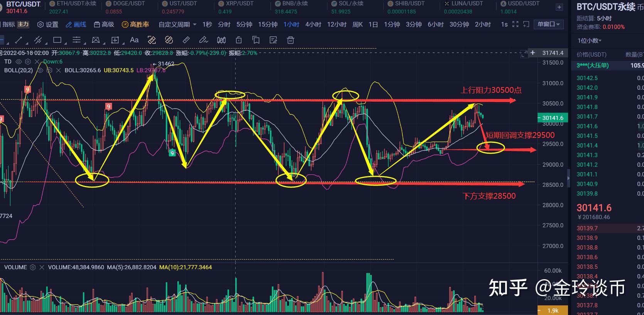
Task: Select the trend line drawing tool
Action: click(18, 40)
